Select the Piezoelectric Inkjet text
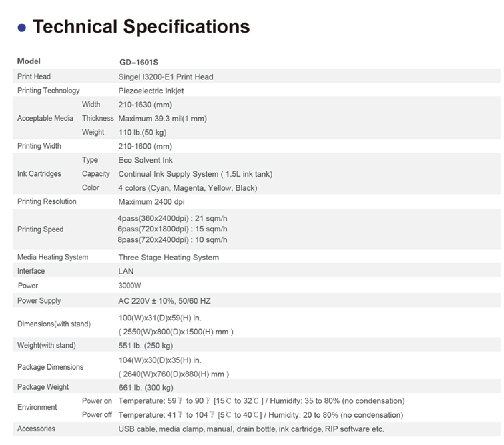The height and width of the screenshot is (445, 504). [151, 91]
